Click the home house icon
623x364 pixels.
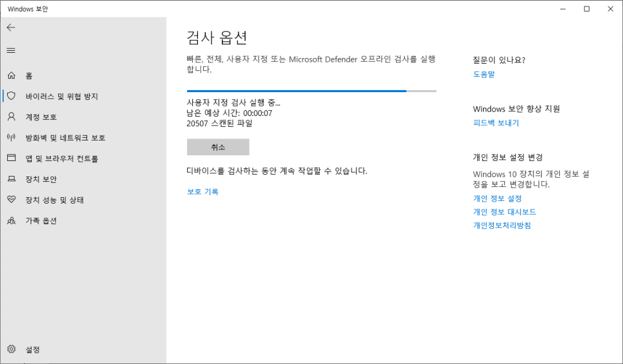(x=12, y=75)
